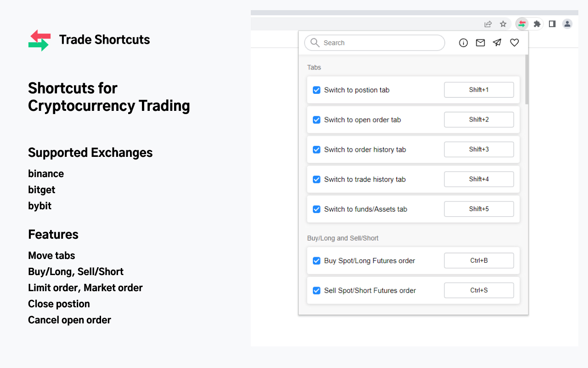588x368 pixels.
Task: Click the Trade Shortcuts extension toolbar icon
Action: 522,24
